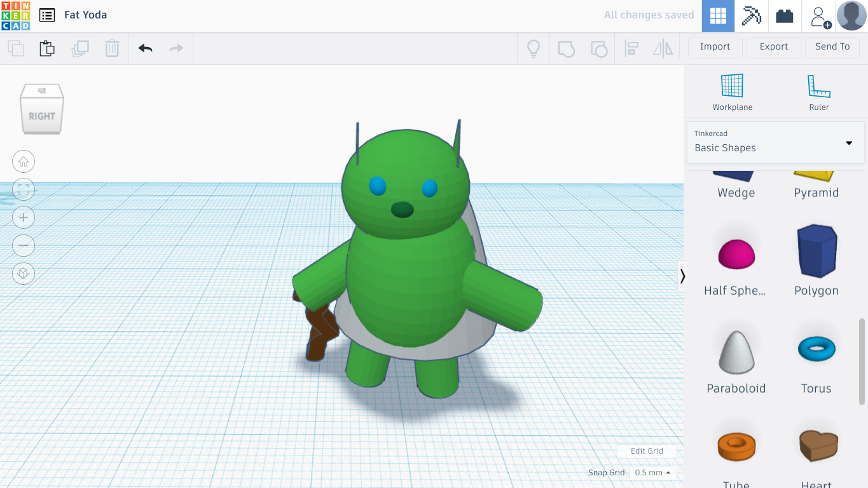Select the left blue eye
This screenshot has height=488, width=868.
tap(378, 186)
